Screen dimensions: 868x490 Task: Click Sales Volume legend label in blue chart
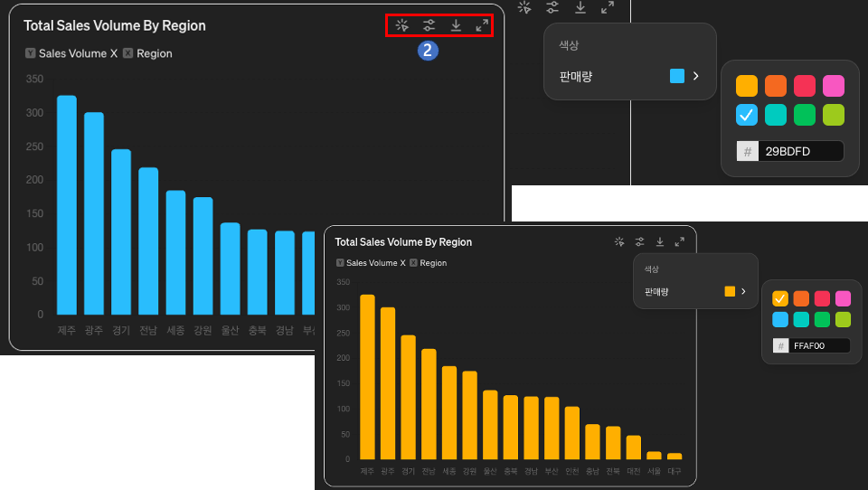point(72,53)
